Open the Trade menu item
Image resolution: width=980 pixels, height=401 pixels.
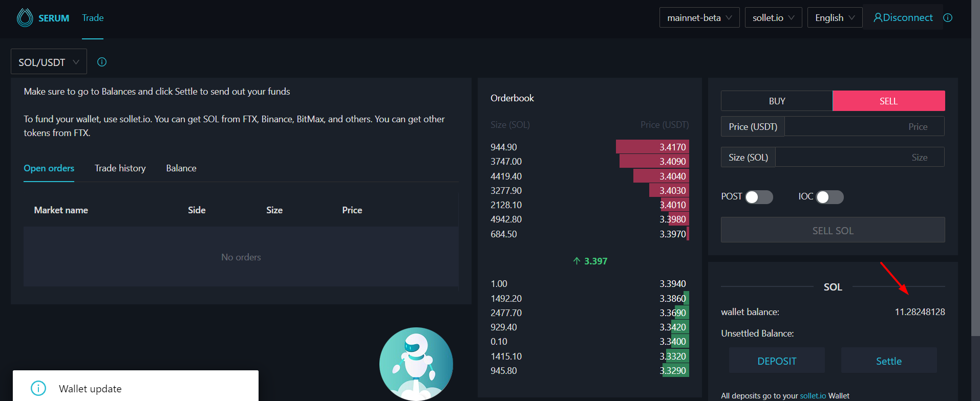93,18
